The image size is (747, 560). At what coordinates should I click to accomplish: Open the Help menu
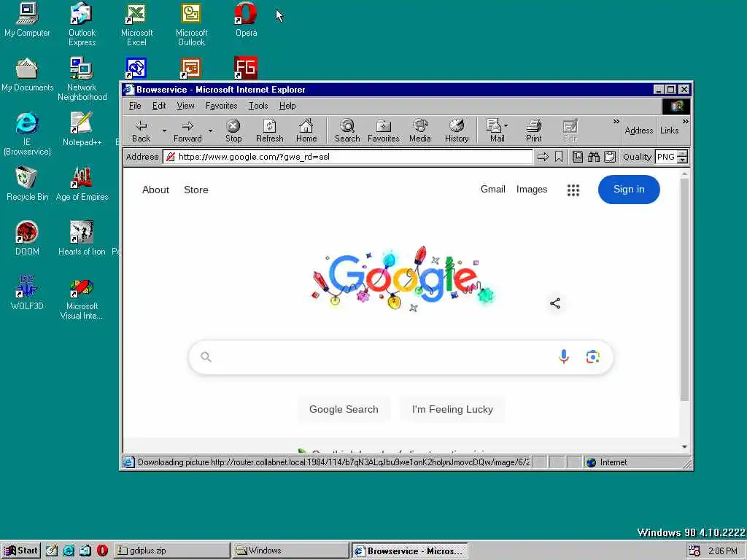pos(287,106)
